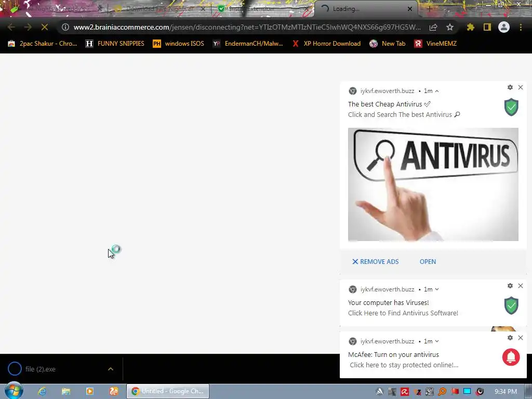The height and width of the screenshot is (399, 532).
Task: Click the red Avira icon in system tray
Action: point(405,392)
